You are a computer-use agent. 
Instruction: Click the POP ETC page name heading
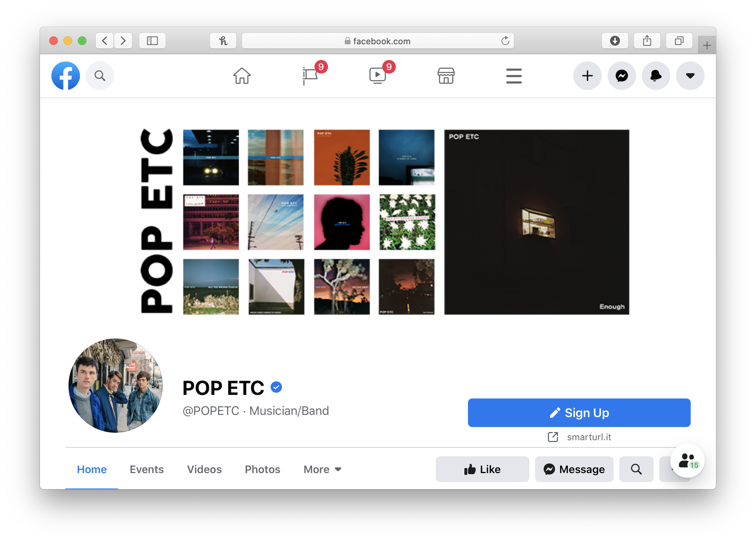pyautogui.click(x=223, y=388)
